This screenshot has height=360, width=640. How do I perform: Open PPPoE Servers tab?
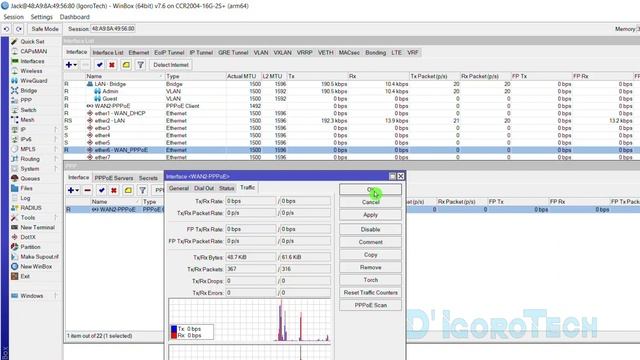tap(114, 178)
